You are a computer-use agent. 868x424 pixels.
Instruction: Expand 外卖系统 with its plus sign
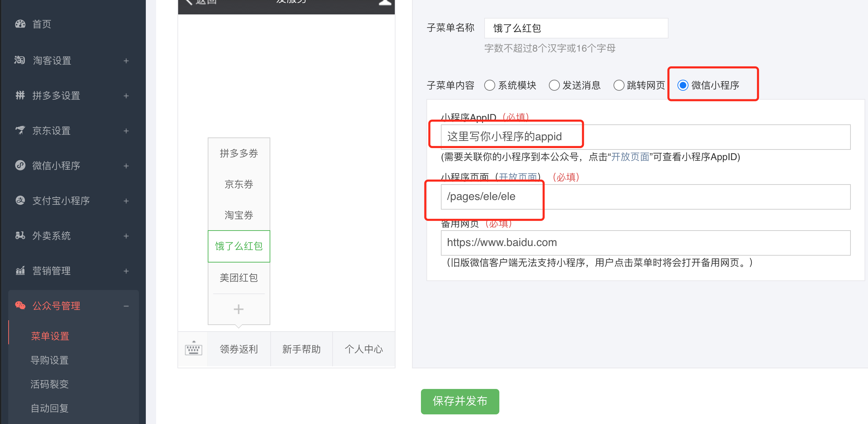[x=126, y=236]
